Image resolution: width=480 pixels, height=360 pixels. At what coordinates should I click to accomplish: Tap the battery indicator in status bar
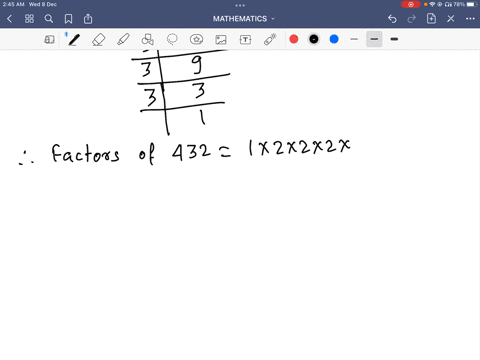(472, 4)
